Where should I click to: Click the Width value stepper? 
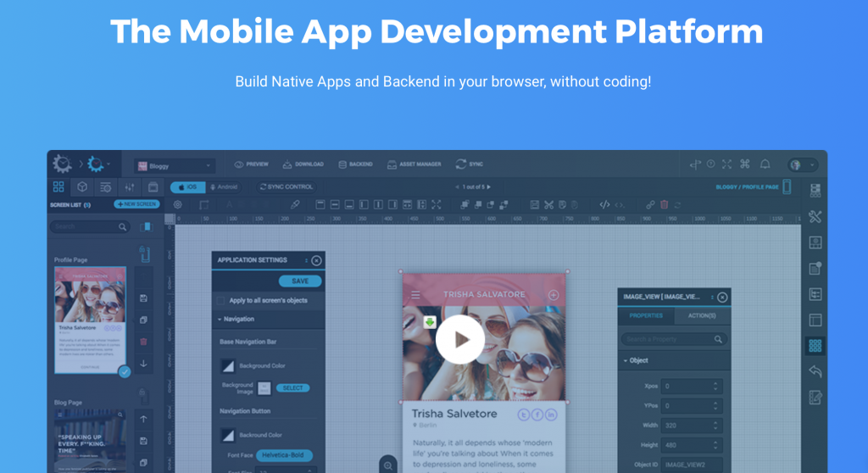point(715,426)
